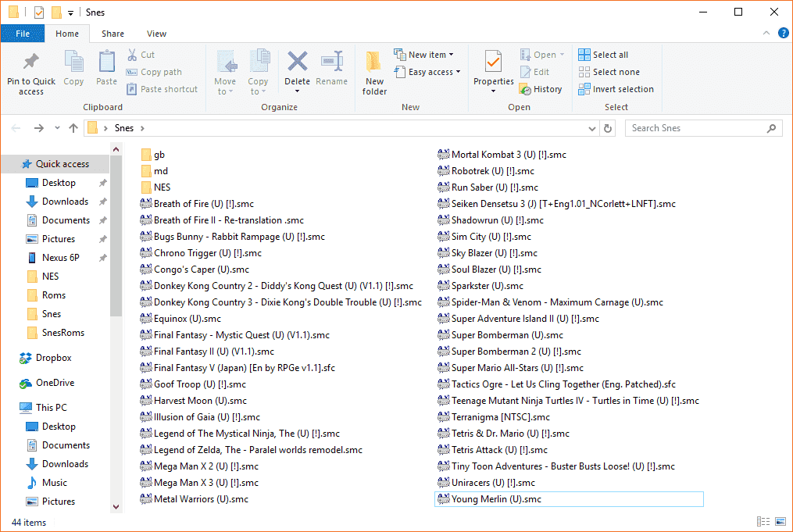Viewport: 793px width, 532px height.
Task: Open file History
Action: pyautogui.click(x=541, y=89)
